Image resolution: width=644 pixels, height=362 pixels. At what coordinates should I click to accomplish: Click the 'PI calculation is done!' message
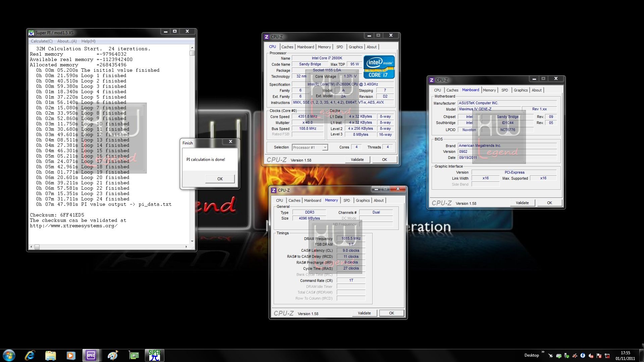206,160
